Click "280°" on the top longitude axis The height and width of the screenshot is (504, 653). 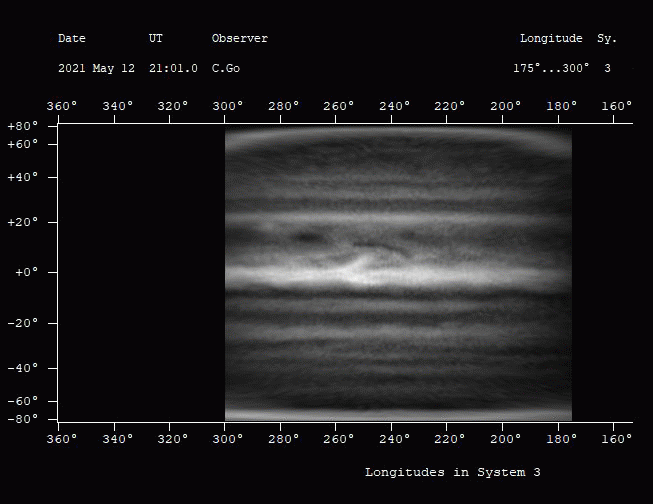tap(284, 106)
